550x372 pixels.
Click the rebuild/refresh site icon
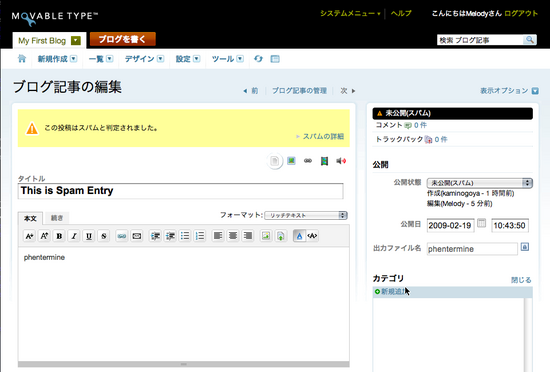258,59
